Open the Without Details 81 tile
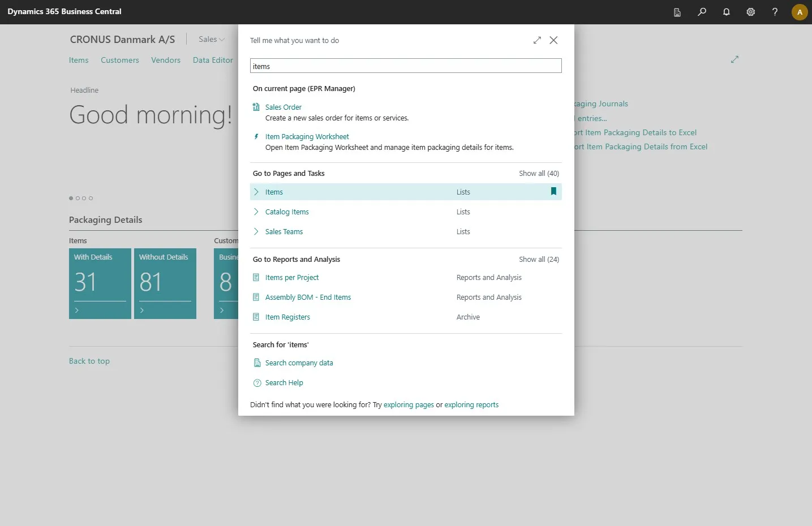 [165, 283]
